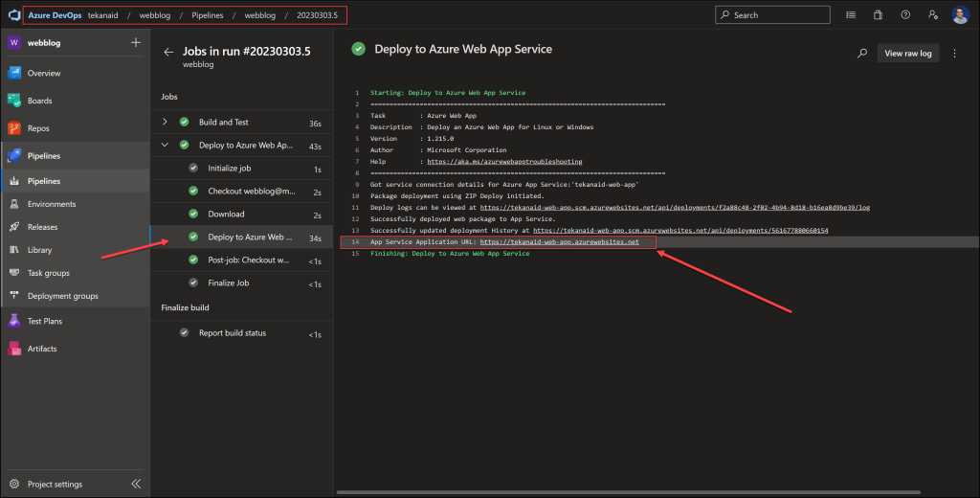
Task: Select the Checkout webblog step
Action: pyautogui.click(x=242, y=191)
